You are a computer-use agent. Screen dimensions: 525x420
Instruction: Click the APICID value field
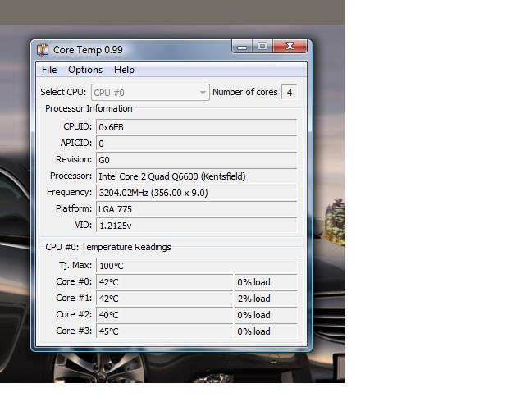(197, 144)
